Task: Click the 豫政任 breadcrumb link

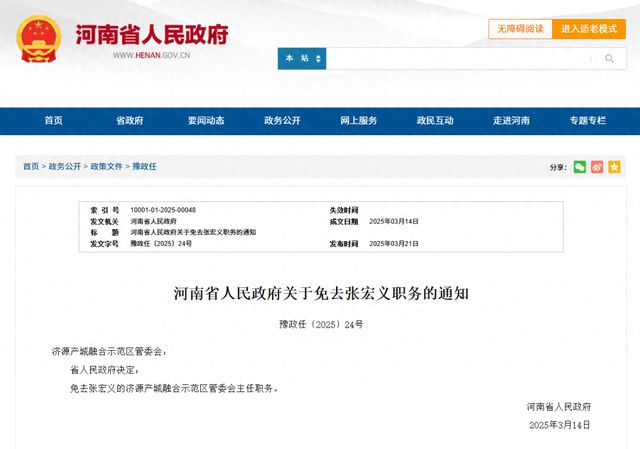Action: pyautogui.click(x=144, y=167)
